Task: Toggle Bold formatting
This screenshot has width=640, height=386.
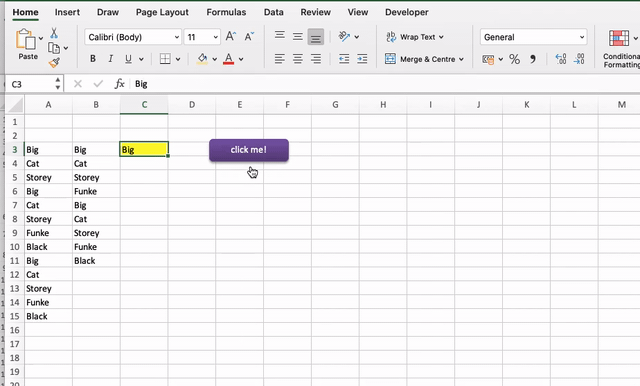Action: 93,59
